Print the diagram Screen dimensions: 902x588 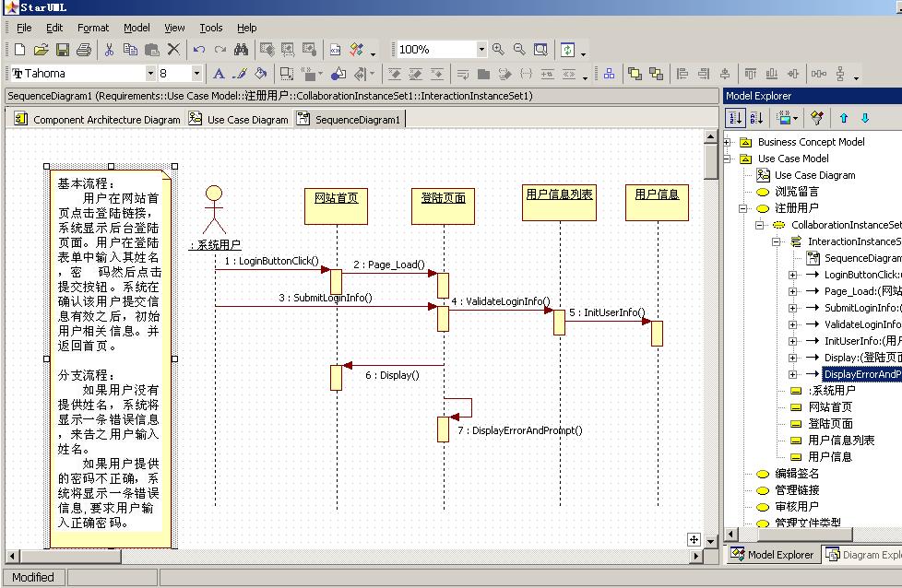pyautogui.click(x=84, y=49)
